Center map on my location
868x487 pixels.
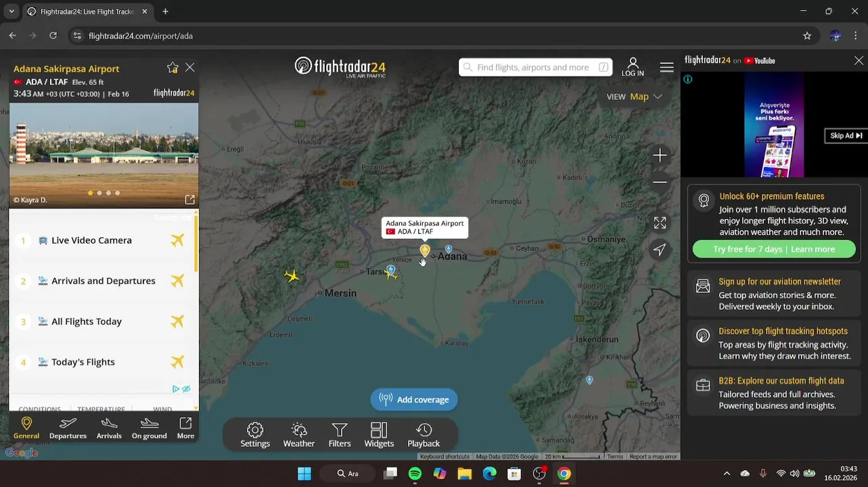[x=660, y=250]
